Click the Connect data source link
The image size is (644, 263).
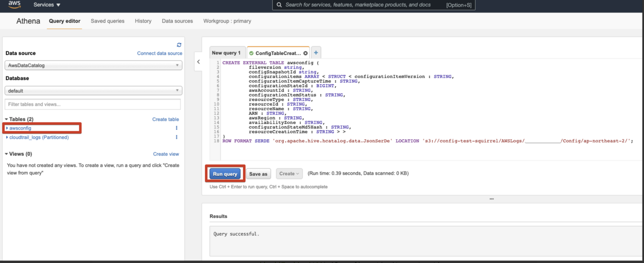click(x=159, y=53)
